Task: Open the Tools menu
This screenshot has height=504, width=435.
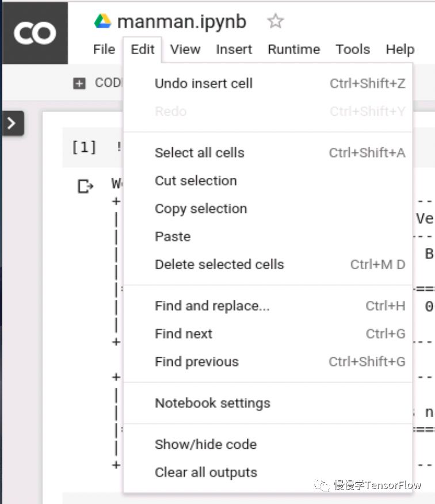Action: pyautogui.click(x=353, y=49)
